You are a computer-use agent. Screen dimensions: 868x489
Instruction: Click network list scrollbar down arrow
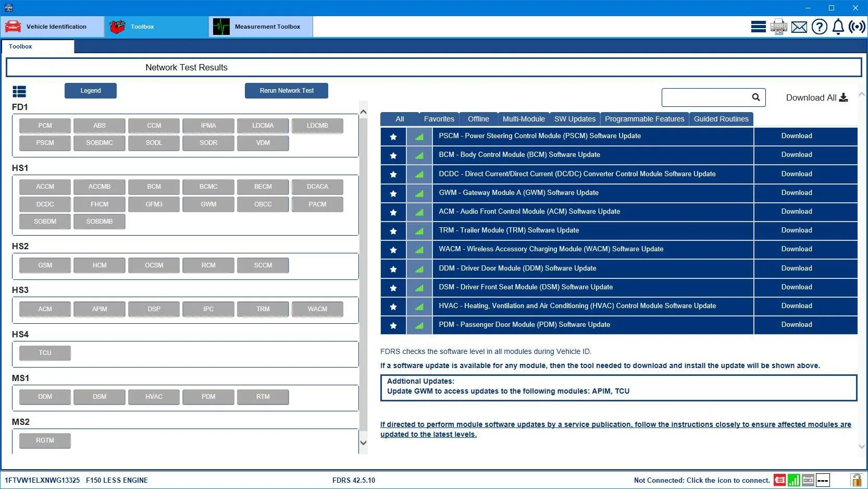point(363,443)
